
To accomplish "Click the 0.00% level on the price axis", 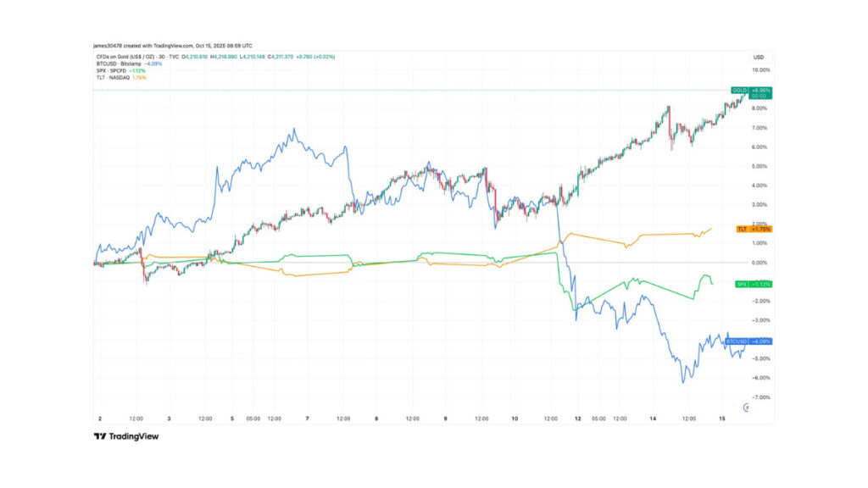I will click(x=759, y=263).
